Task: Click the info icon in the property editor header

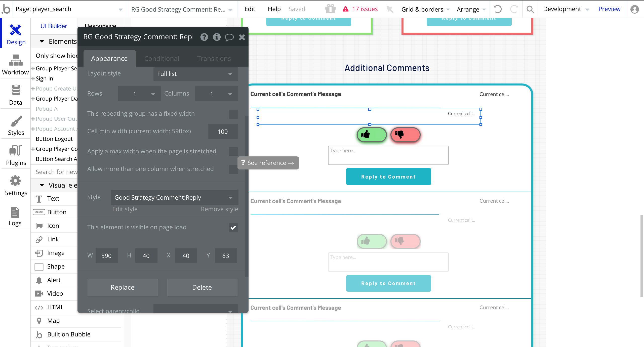Action: click(x=217, y=37)
